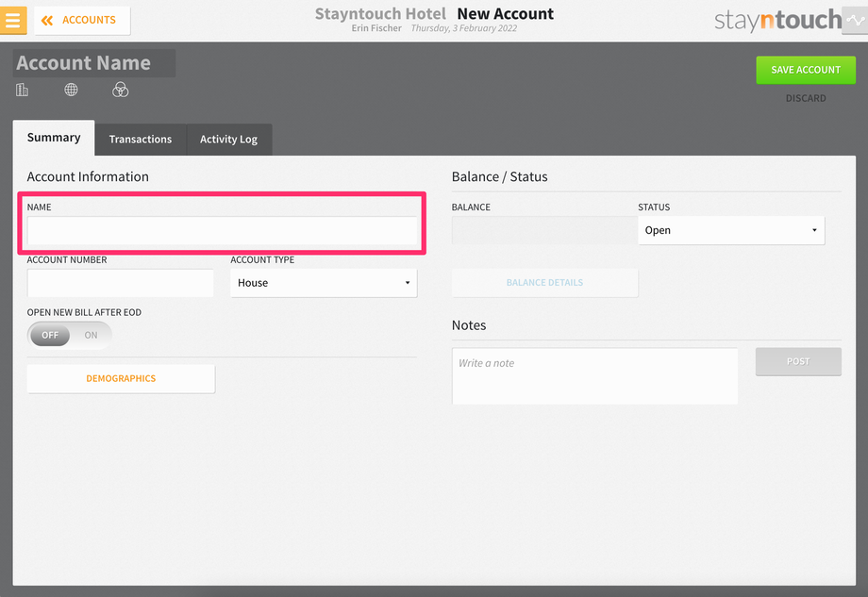Image resolution: width=868 pixels, height=597 pixels.
Task: Click the three-circles icon under Account Name
Action: pyautogui.click(x=120, y=90)
